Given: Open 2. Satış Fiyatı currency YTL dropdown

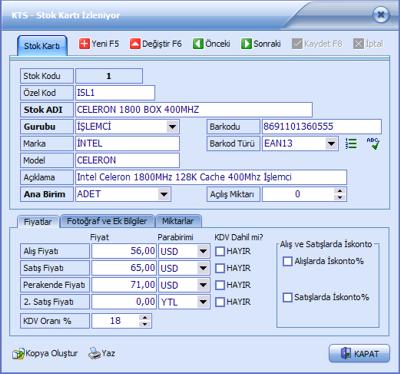Looking at the screenshot, I should tap(203, 302).
